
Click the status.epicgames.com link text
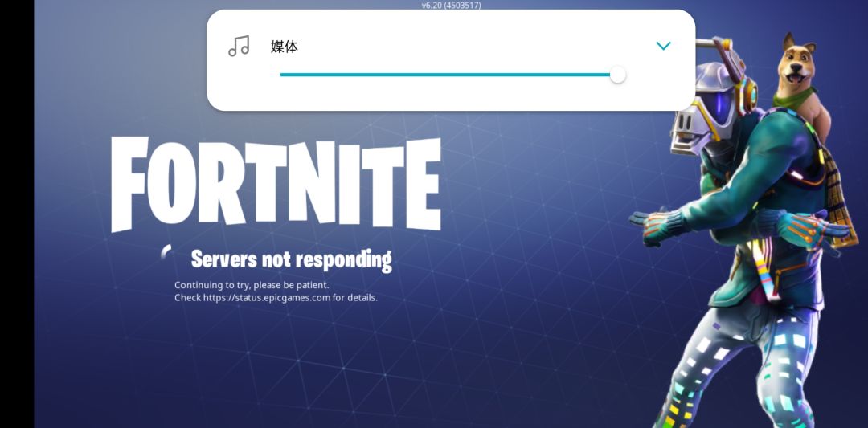click(267, 297)
